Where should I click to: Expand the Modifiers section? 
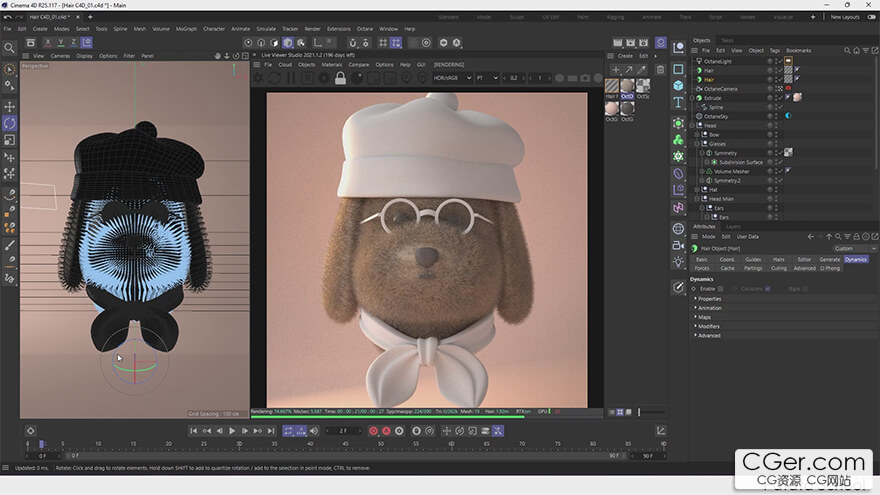pos(707,327)
